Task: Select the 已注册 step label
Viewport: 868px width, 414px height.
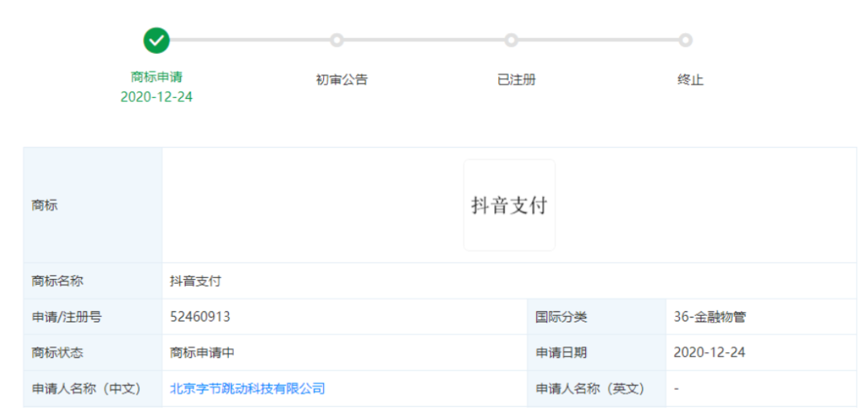Action: pyautogui.click(x=516, y=80)
